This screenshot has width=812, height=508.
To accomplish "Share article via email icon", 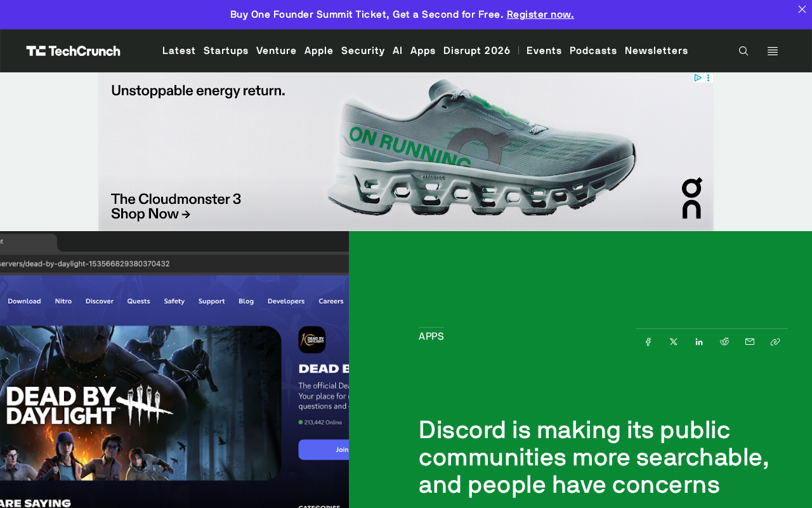I will pyautogui.click(x=750, y=342).
